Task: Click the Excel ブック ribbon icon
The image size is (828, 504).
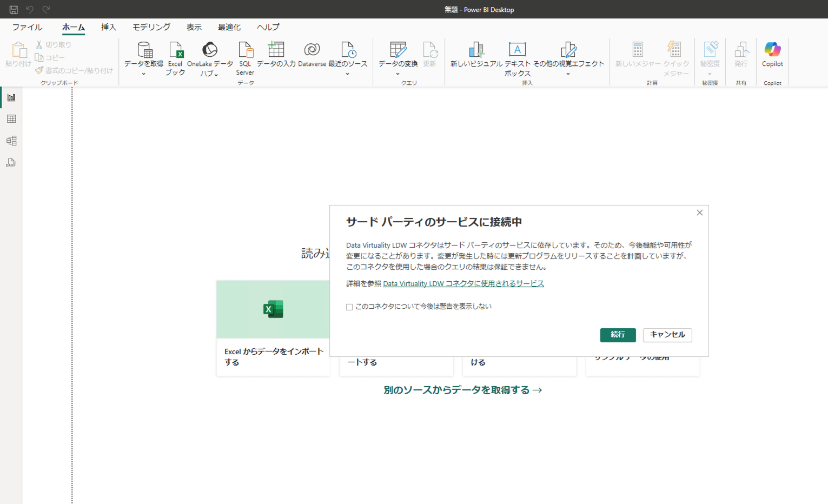Action: point(175,51)
